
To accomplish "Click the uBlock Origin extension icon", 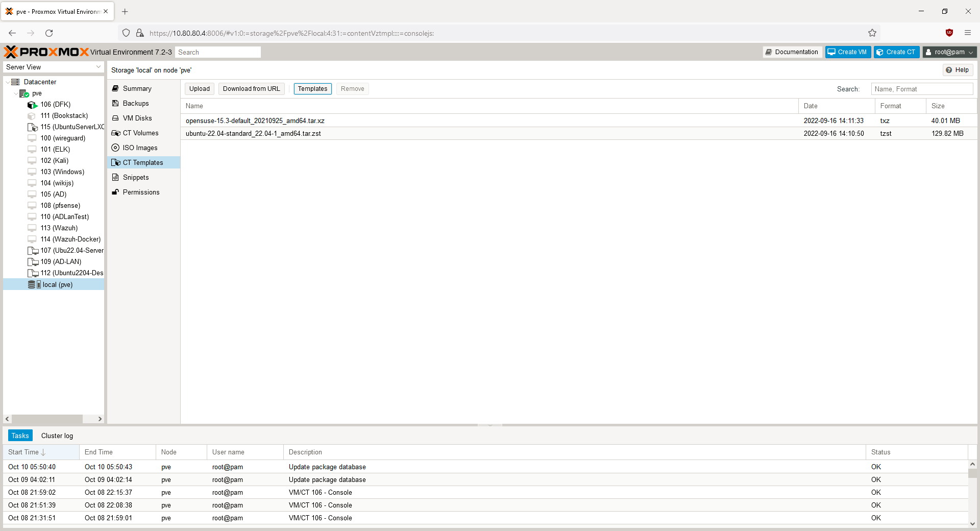I will [949, 33].
